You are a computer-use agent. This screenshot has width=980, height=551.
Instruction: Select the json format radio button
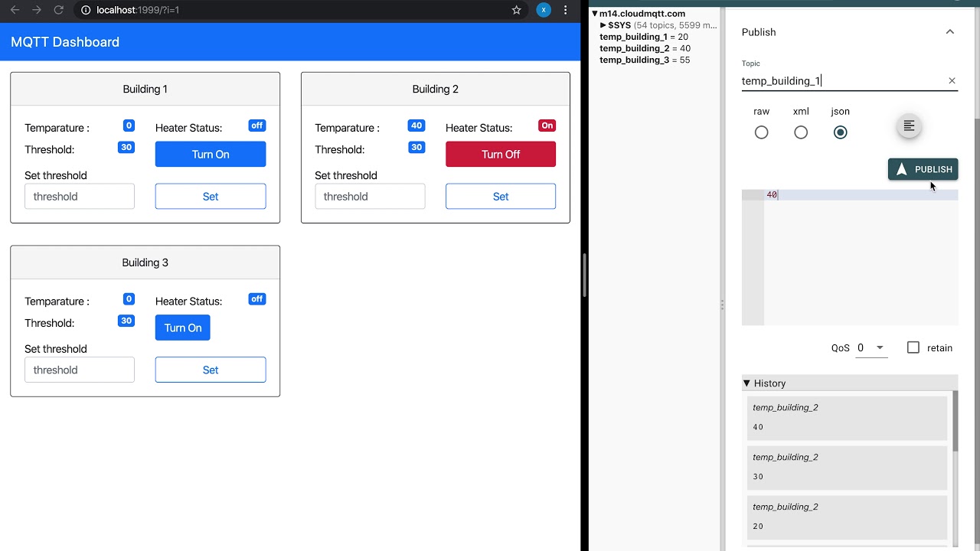coord(841,132)
